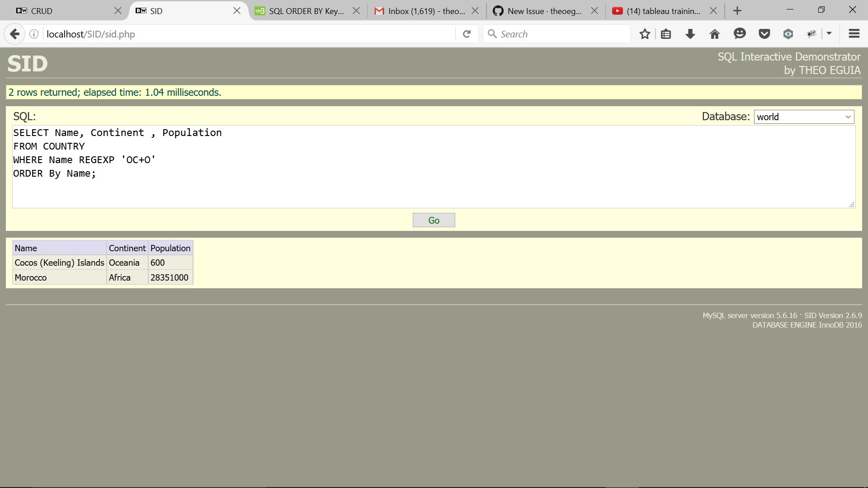This screenshot has width=868, height=488.
Task: Reload the current page
Action: coord(467,34)
